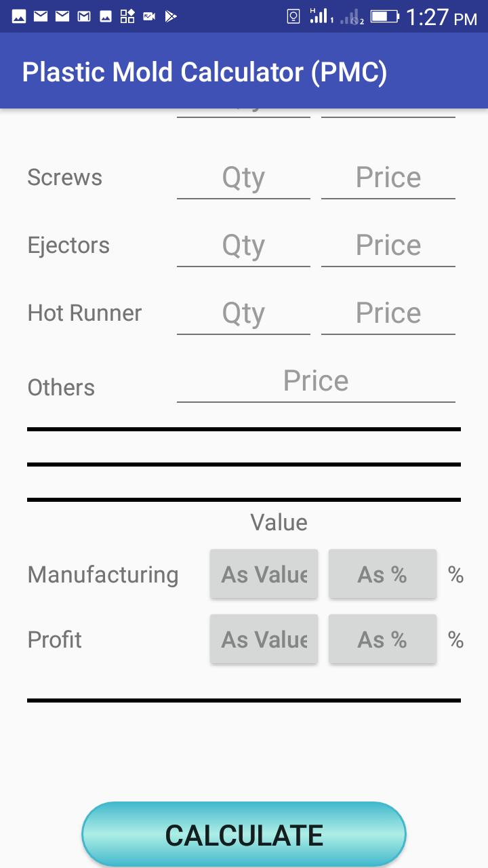
Task: Tap the widgets grid notification icon
Action: coord(127,16)
